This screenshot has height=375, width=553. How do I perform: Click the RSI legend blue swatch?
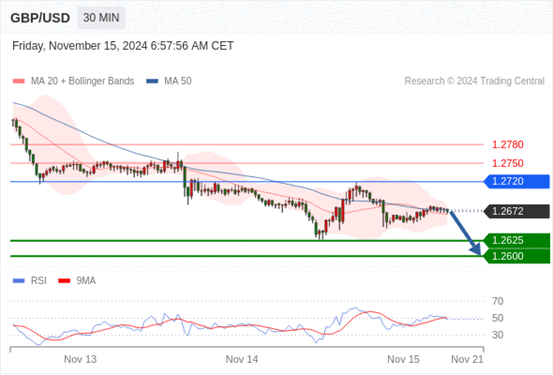point(19,281)
